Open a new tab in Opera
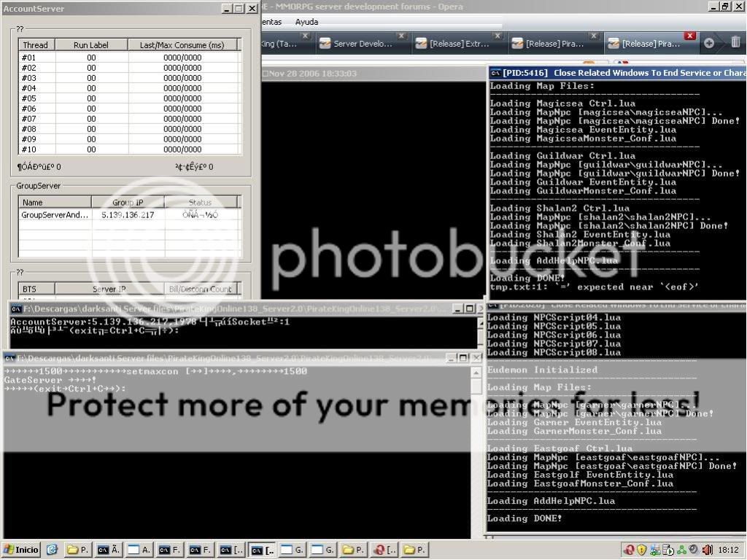 [x=708, y=43]
